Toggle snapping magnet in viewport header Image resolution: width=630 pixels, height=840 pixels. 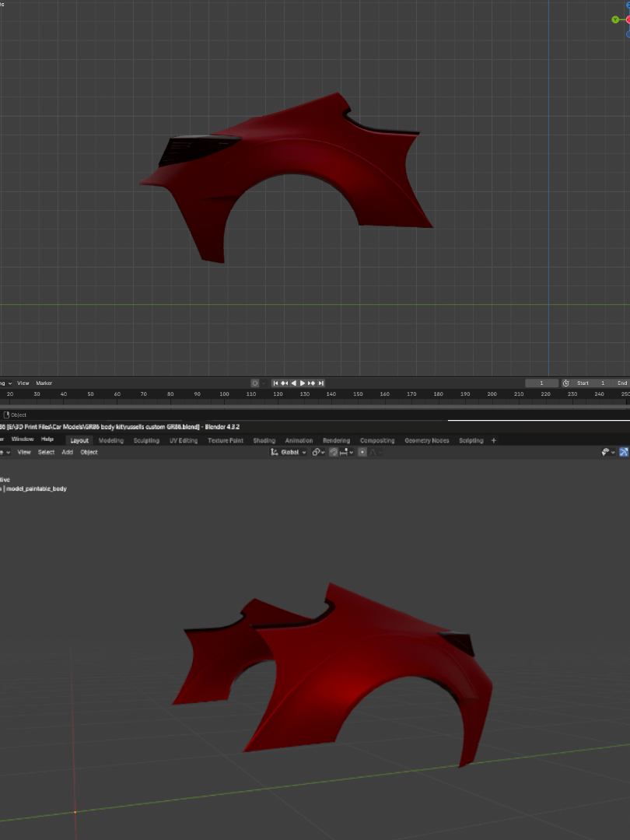tap(334, 452)
